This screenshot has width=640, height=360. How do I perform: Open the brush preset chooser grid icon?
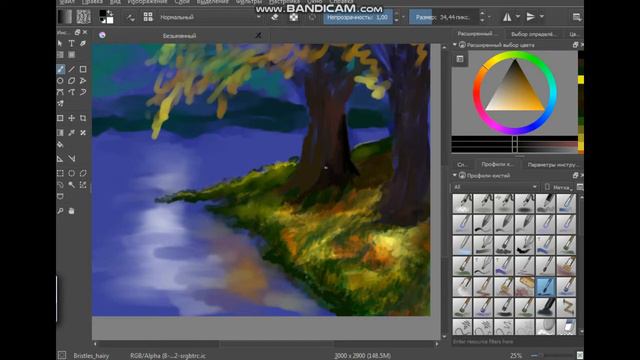click(x=148, y=17)
